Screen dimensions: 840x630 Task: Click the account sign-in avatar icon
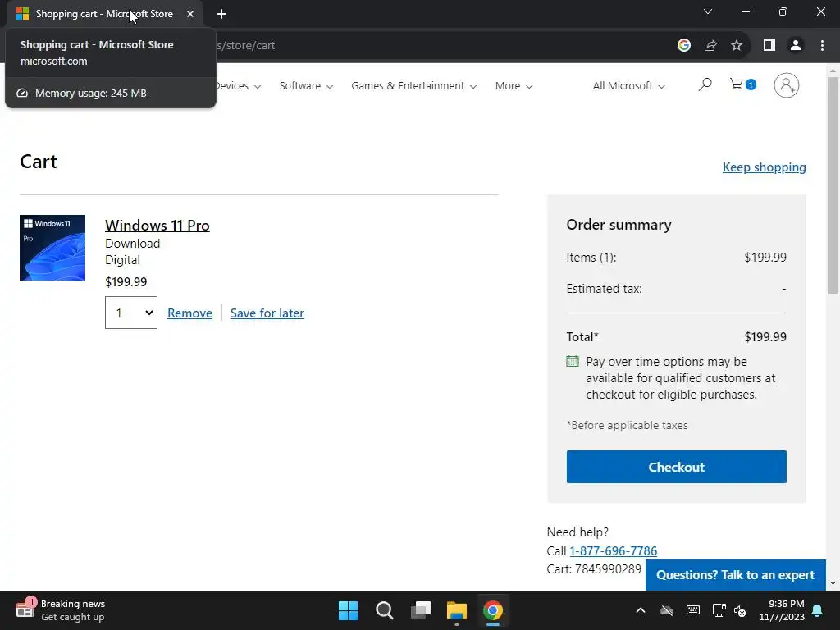point(786,85)
